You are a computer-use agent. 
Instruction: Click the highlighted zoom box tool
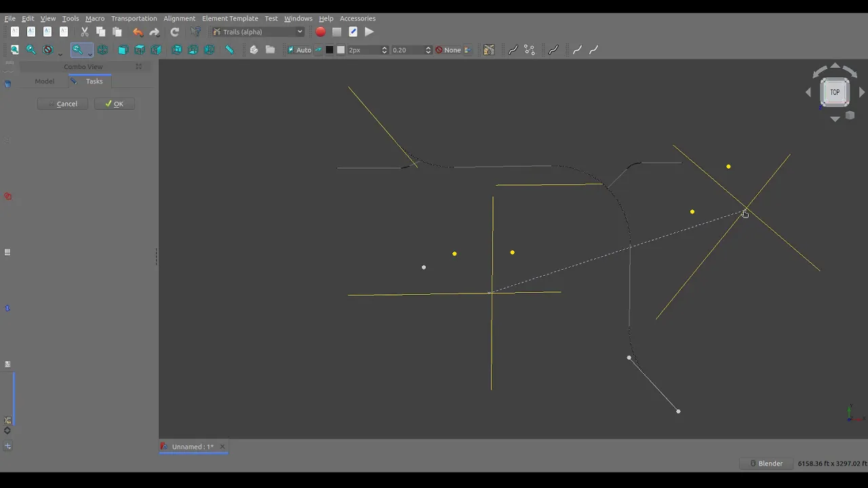click(77, 50)
